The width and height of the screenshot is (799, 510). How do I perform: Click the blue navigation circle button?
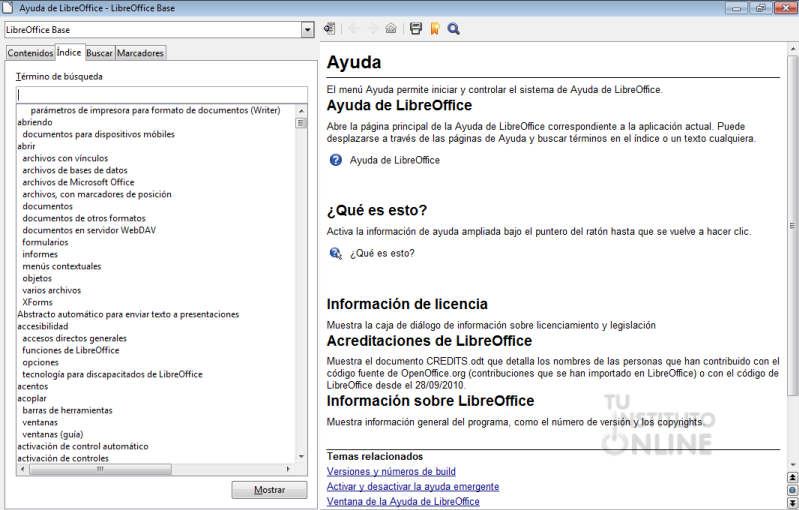792,490
